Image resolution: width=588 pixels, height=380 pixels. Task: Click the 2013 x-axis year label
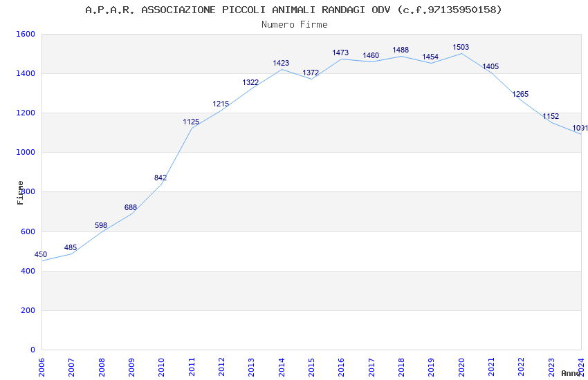tap(251, 368)
